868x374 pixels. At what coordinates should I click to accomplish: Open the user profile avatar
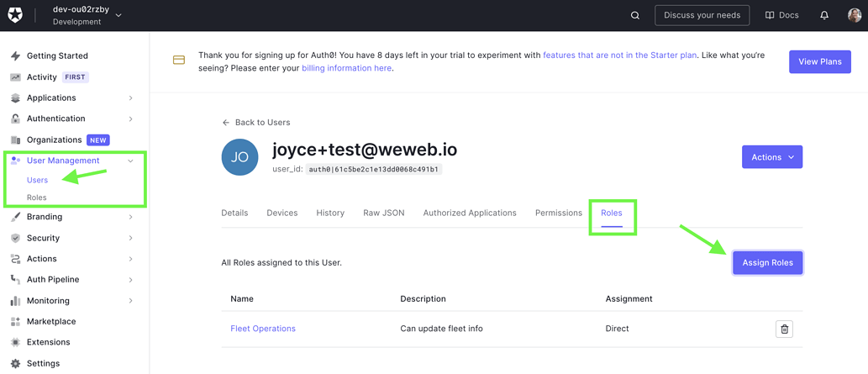[x=855, y=15]
